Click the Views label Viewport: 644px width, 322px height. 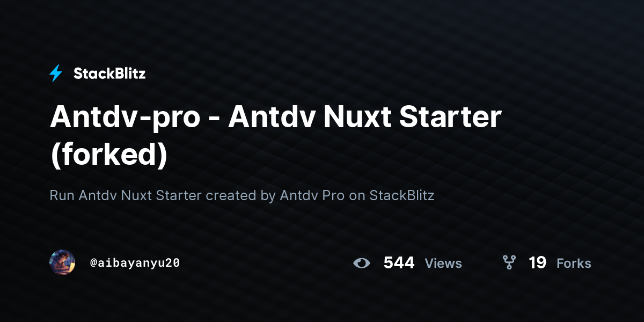(x=443, y=264)
